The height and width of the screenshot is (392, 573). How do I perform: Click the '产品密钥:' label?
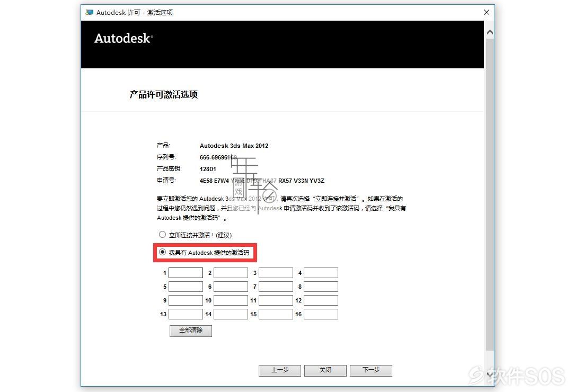169,168
